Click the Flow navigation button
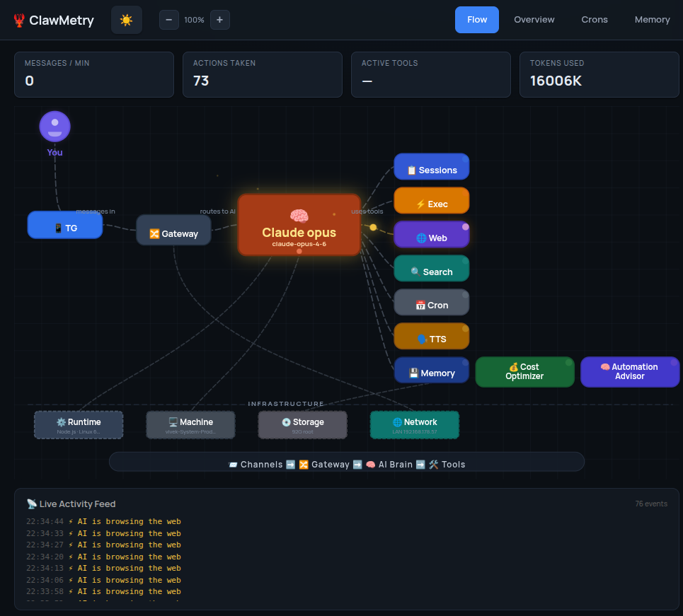Viewport: 683px width, 616px height. click(476, 19)
